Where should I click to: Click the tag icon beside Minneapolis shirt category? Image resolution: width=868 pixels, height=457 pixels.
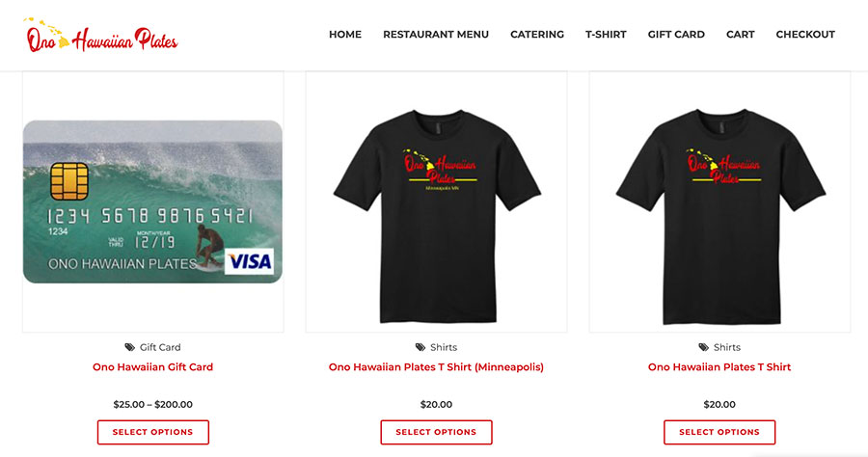coord(420,347)
